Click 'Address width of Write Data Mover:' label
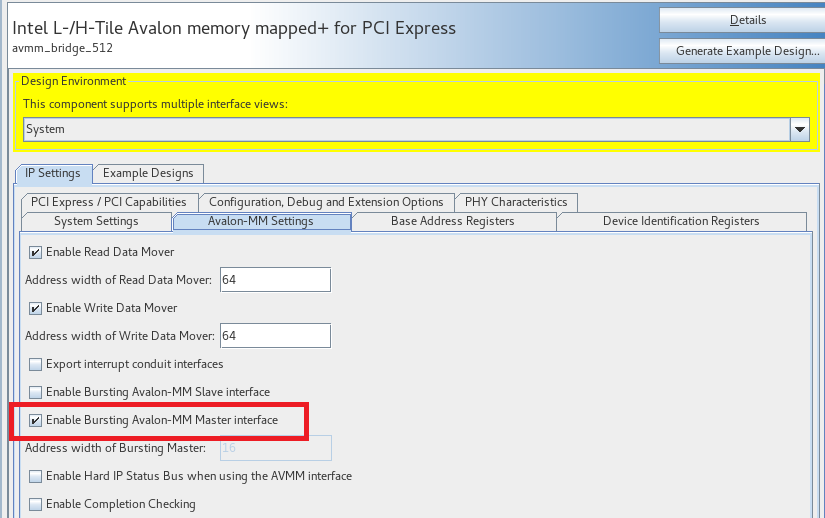825x518 pixels. click(119, 336)
